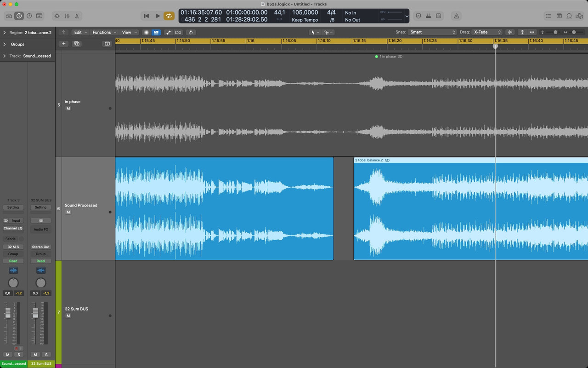Select the '2 tobal balance.2' region header
Image resolution: width=588 pixels, height=368 pixels.
click(x=470, y=160)
